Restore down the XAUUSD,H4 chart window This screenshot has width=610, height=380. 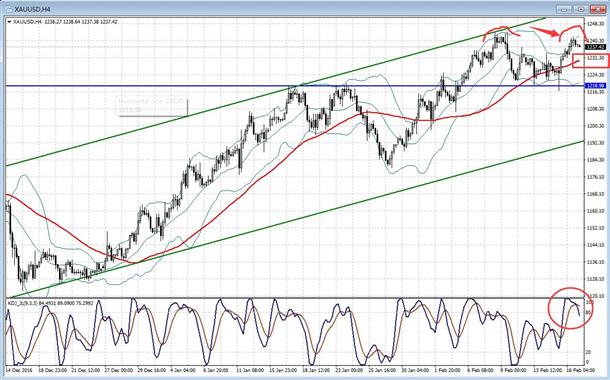pos(582,9)
